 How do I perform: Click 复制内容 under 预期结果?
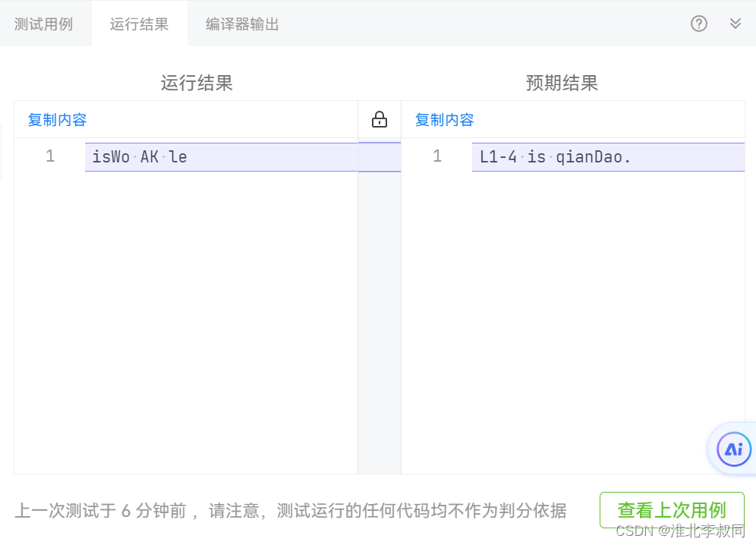(444, 120)
